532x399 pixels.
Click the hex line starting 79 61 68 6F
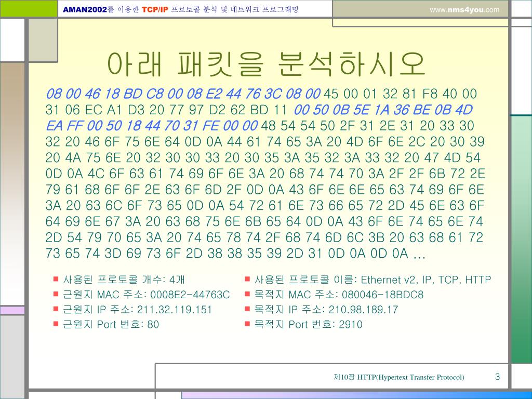[264, 190]
